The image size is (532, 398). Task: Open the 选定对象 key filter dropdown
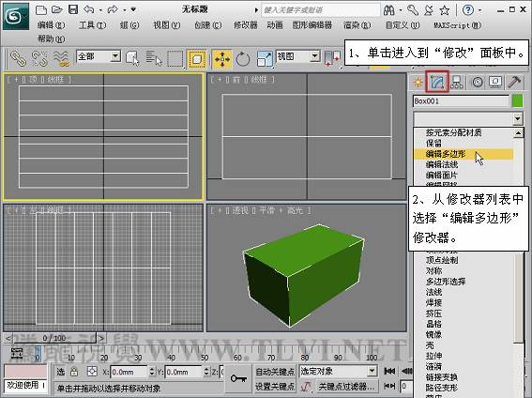click(372, 371)
